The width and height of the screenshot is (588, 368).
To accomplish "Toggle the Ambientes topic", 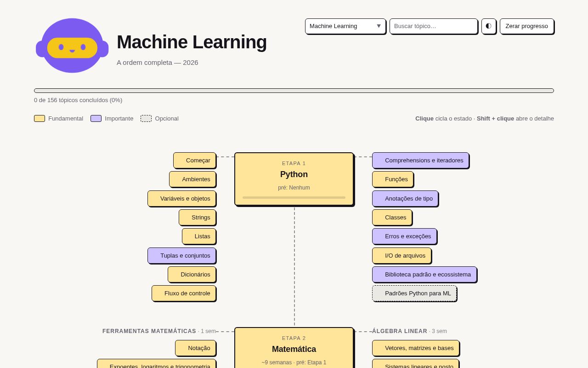I will pyautogui.click(x=192, y=179).
